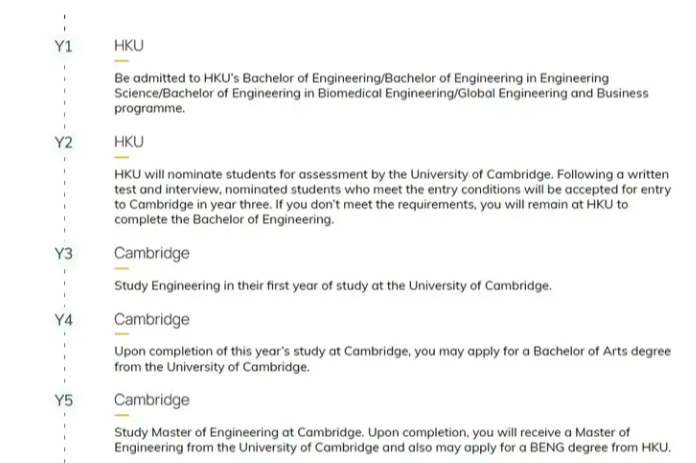Click the yellow underline below Y3 Cambridge heading

pyautogui.click(x=122, y=268)
